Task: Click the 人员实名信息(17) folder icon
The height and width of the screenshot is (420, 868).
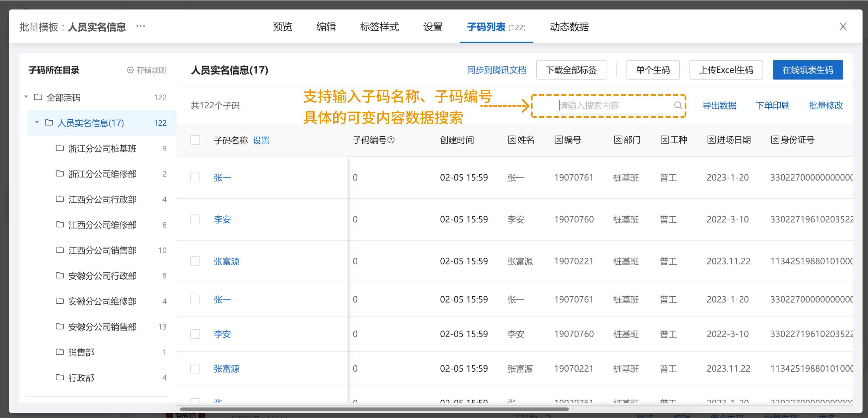Action: 49,123
